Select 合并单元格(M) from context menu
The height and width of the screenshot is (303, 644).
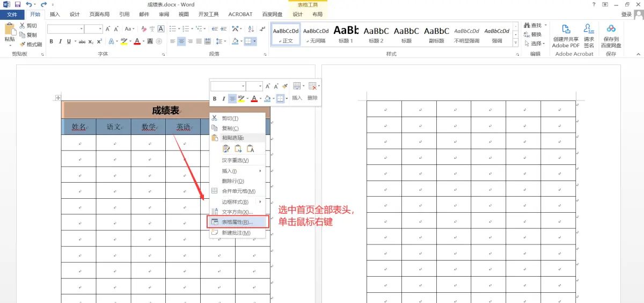coord(238,191)
